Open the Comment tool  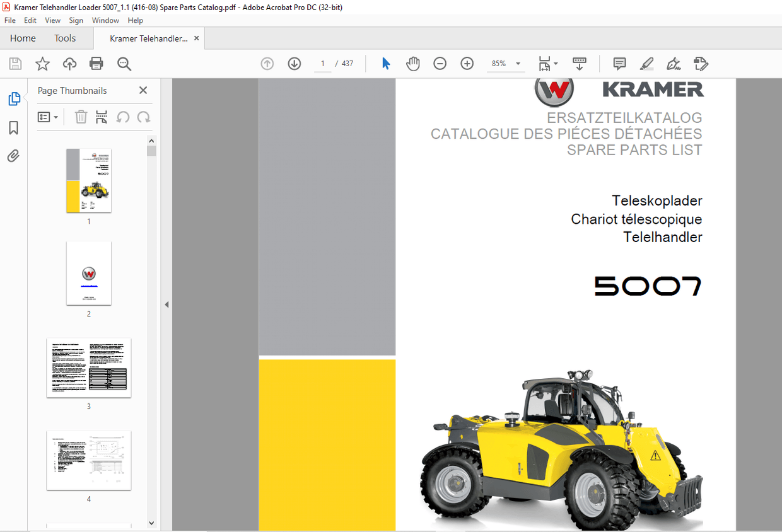click(x=619, y=63)
